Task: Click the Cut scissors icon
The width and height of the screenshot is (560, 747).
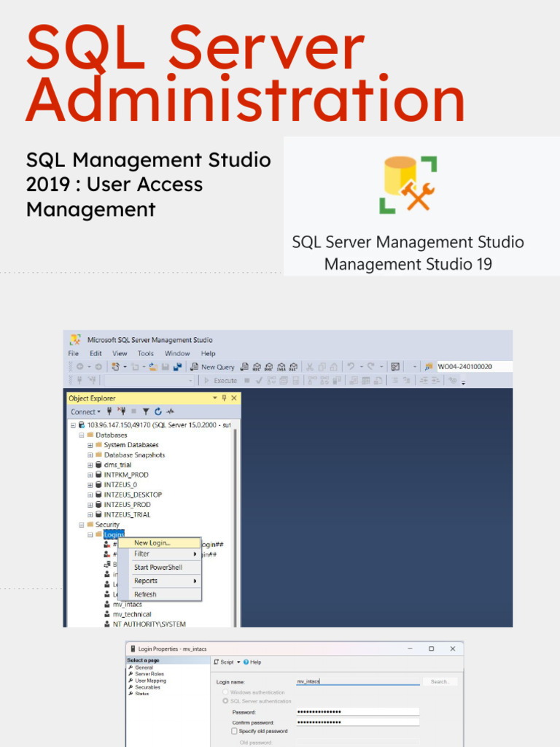Action: tap(309, 367)
